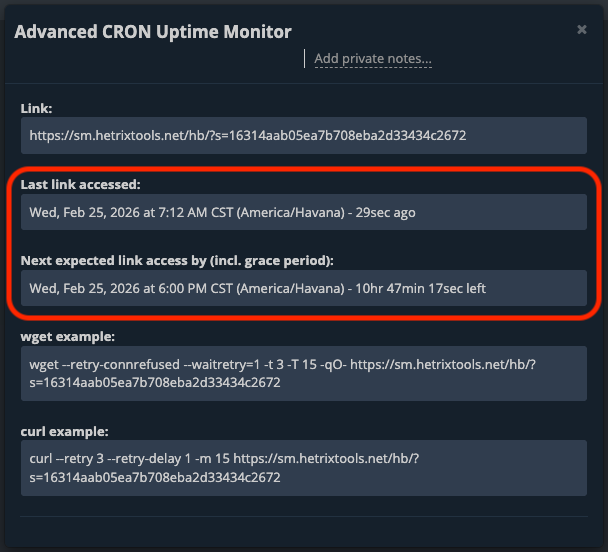This screenshot has height=552, width=608.
Task: Click the 'https://sm.hetrixtools.net' text in the Link field
Action: (x=104, y=135)
